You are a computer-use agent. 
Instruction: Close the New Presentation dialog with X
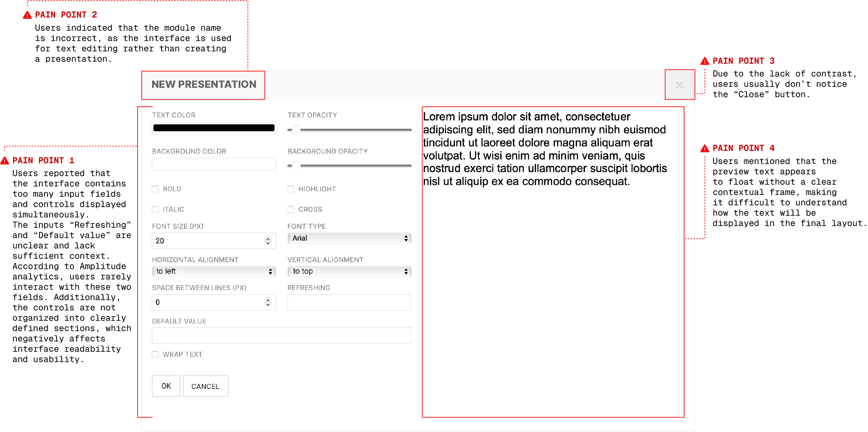point(679,85)
